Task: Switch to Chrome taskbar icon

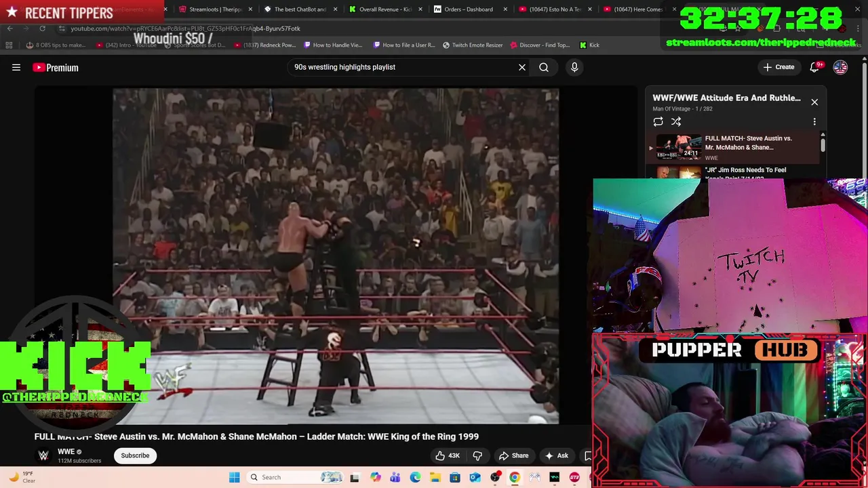Action: [515, 477]
